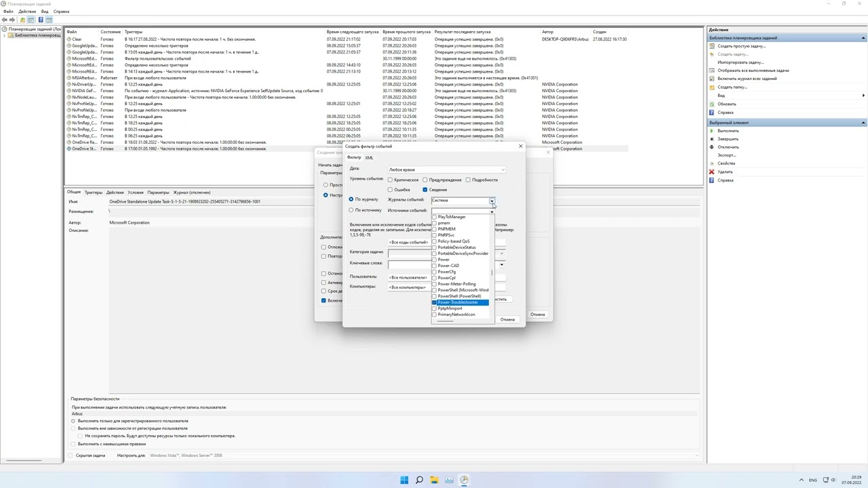Check the Power-CAD source checkbox
The height and width of the screenshot is (488, 868).
click(x=435, y=266)
